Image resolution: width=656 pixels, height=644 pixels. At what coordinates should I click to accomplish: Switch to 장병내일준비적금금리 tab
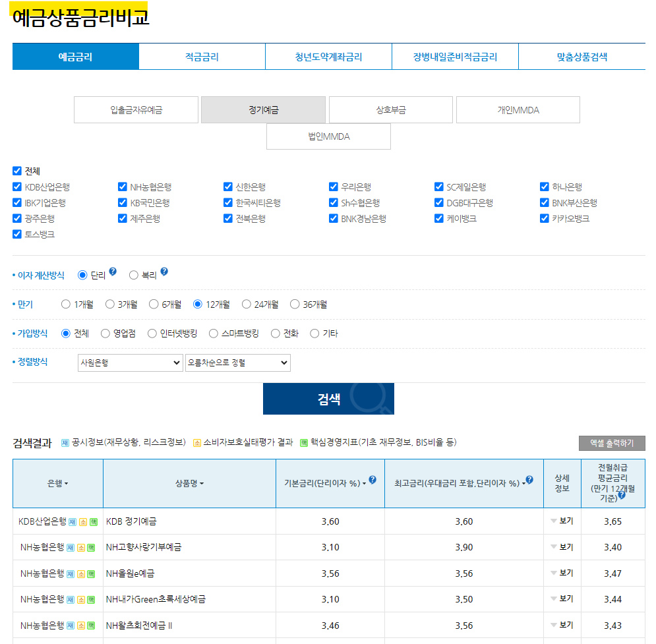(455, 57)
